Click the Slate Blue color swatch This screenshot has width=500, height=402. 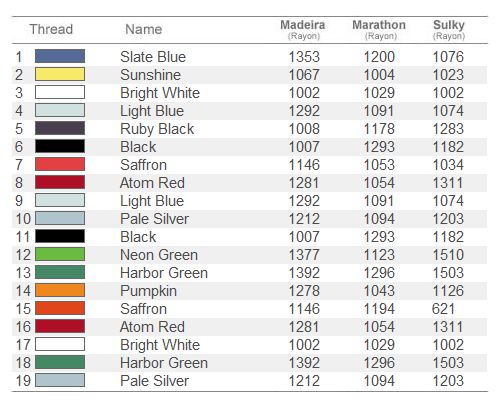point(60,56)
